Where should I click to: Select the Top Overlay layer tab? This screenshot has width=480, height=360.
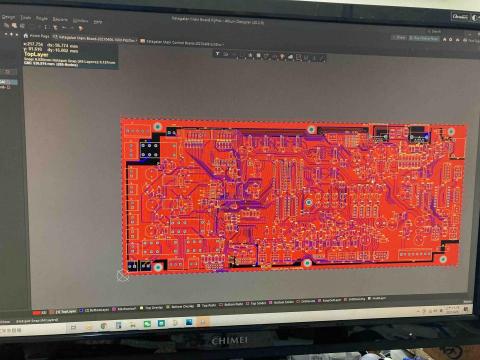click(x=152, y=308)
